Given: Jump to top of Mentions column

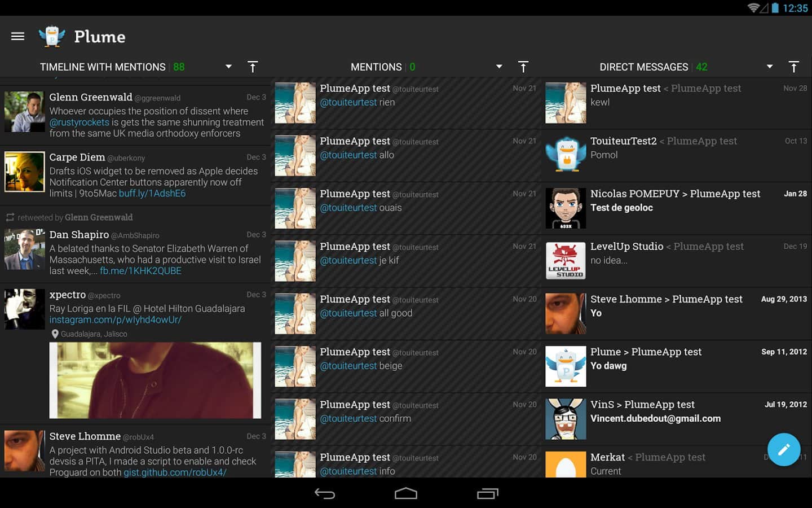Looking at the screenshot, I should [523, 67].
